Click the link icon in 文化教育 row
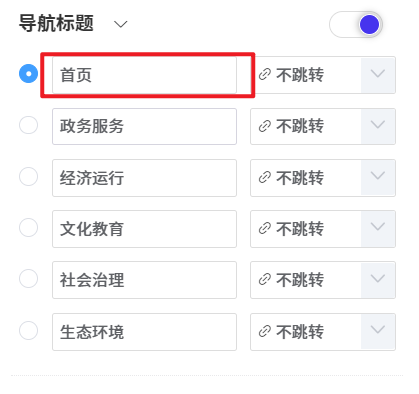Viewport: 419px width, 394px height. point(265,229)
